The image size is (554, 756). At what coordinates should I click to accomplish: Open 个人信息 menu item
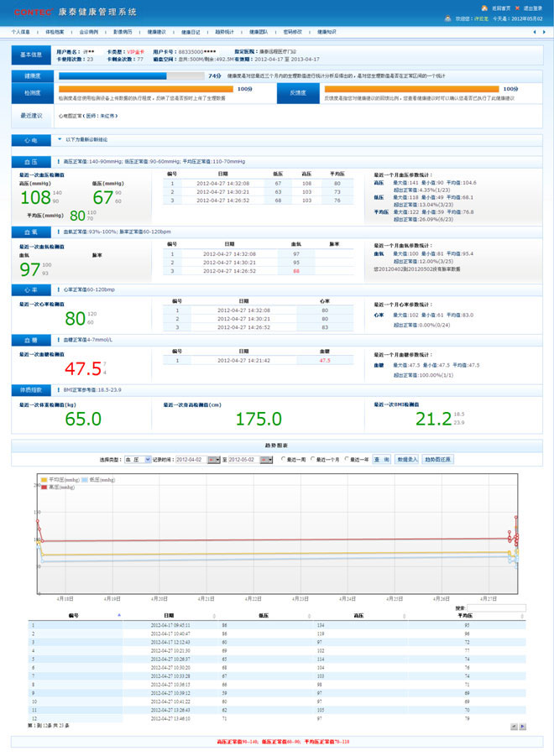tap(21, 32)
